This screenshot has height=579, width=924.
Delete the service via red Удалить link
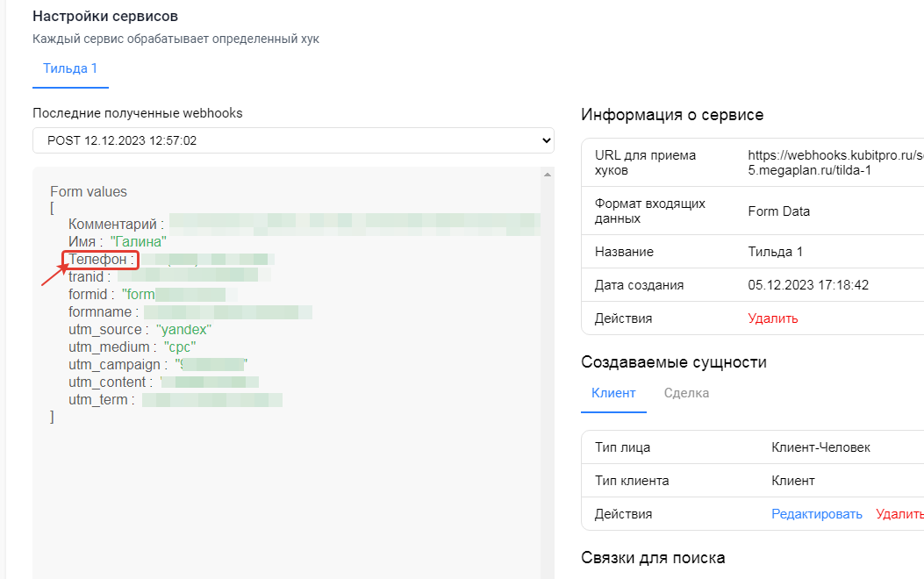pyautogui.click(x=773, y=318)
